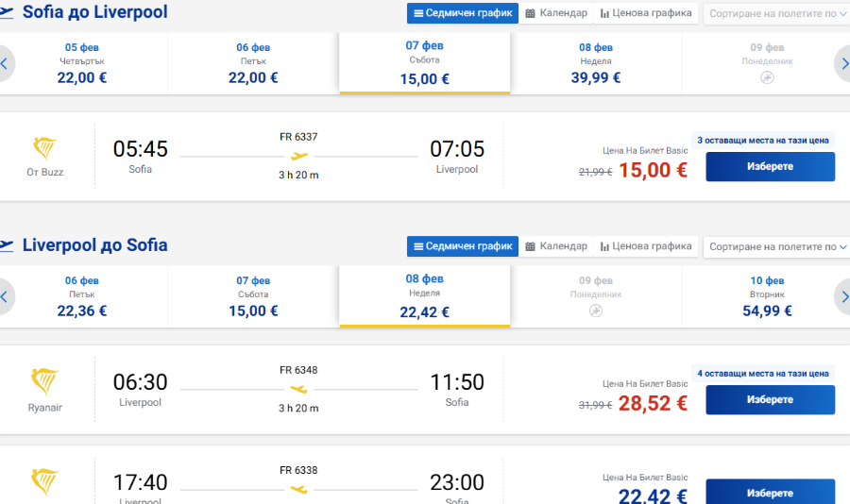
Task: Choose the 15,00 € Sofia to Liverpool flight
Action: (x=770, y=166)
